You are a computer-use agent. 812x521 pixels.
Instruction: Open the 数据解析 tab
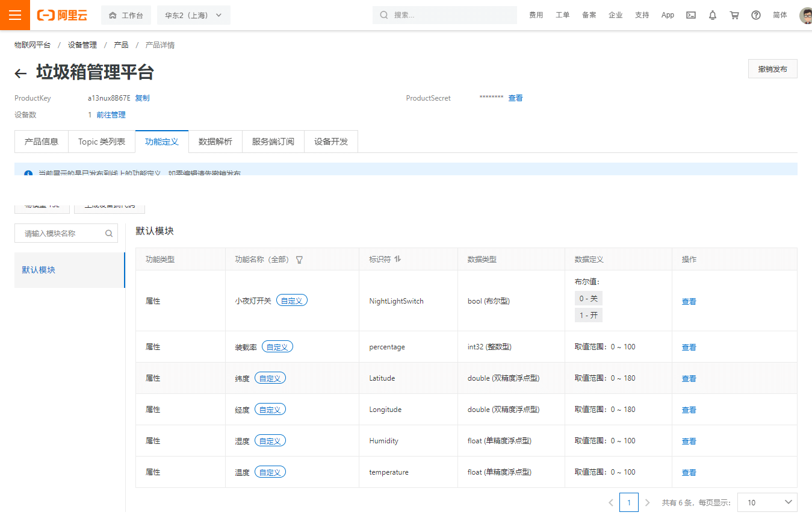(215, 142)
